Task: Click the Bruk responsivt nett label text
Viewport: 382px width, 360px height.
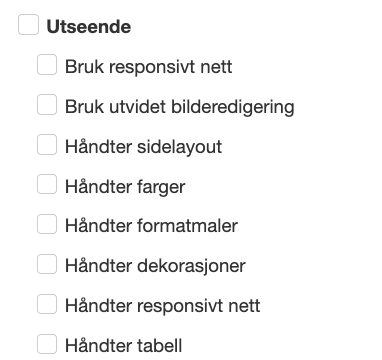Action: click(148, 67)
